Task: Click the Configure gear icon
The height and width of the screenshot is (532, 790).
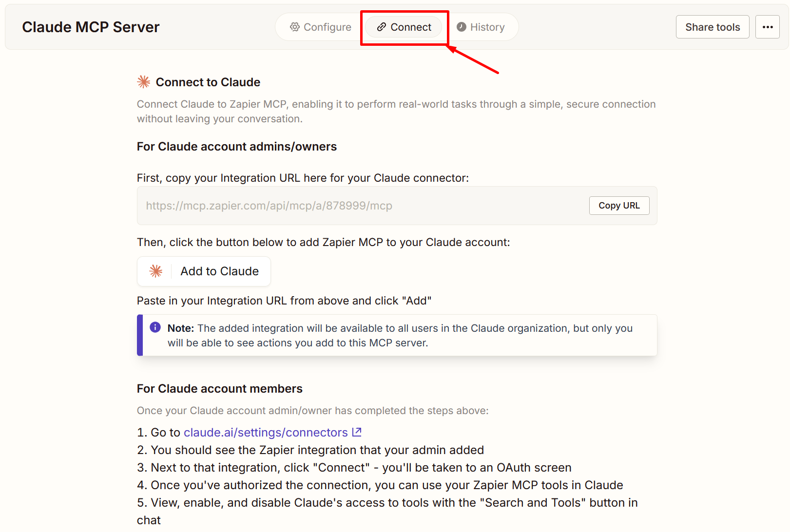Action: pyautogui.click(x=294, y=27)
